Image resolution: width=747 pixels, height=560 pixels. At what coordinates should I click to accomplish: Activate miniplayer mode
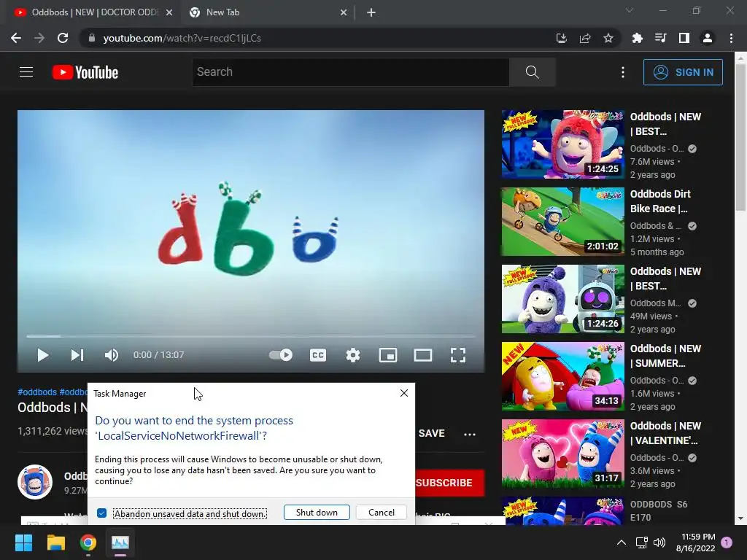click(x=388, y=355)
